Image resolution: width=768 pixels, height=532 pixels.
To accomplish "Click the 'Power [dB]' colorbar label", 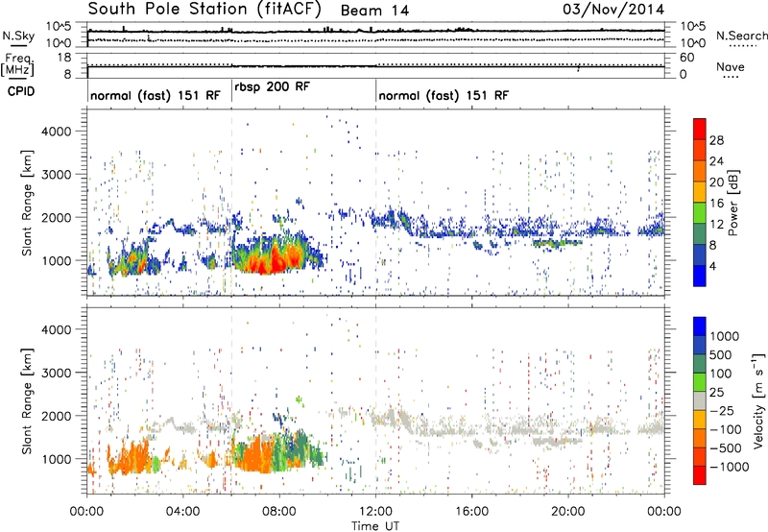I will pyautogui.click(x=733, y=203).
